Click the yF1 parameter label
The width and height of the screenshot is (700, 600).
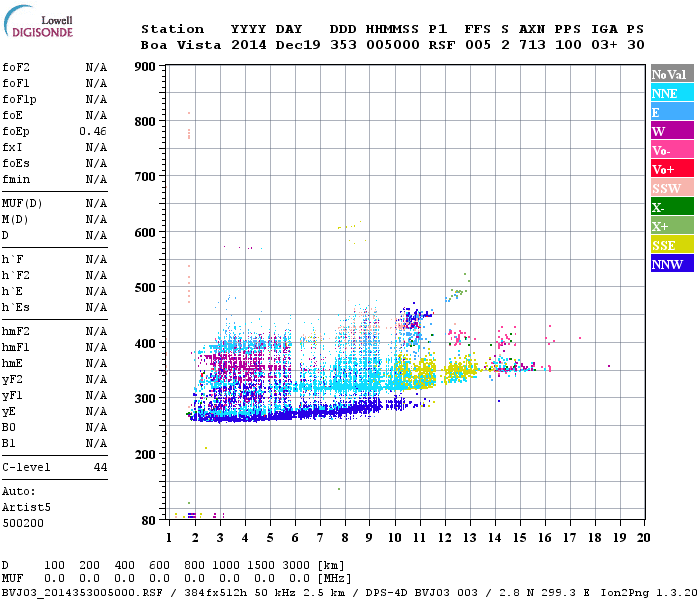tap(12, 396)
